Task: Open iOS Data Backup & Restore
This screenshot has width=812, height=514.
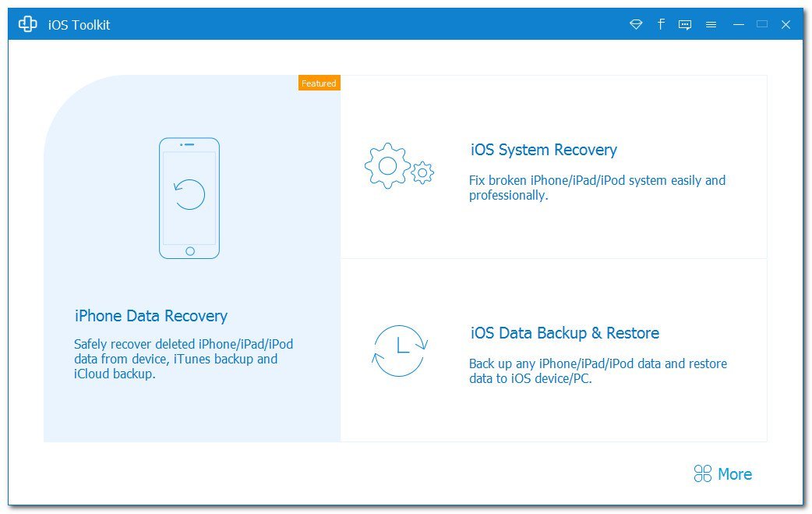Action: pos(564,332)
